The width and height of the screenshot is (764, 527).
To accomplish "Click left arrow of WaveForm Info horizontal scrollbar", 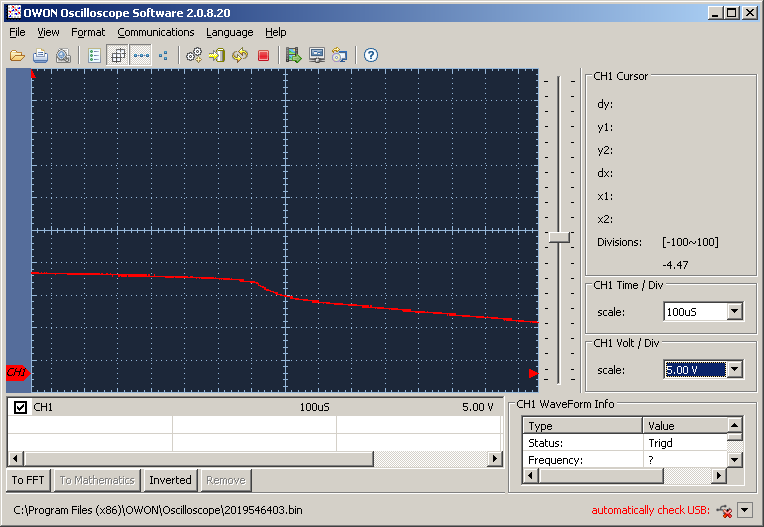I will click(x=531, y=475).
